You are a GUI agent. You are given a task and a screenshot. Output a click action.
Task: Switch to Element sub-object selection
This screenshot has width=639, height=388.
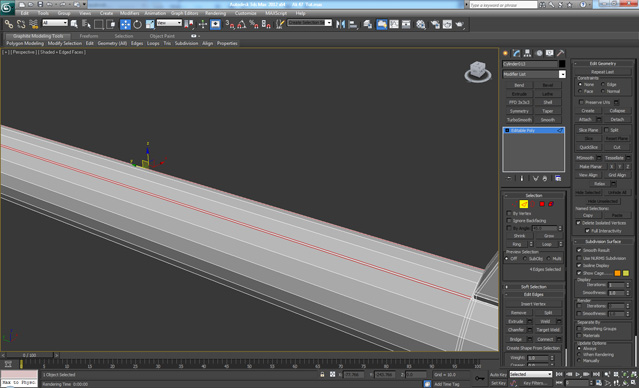click(x=551, y=204)
